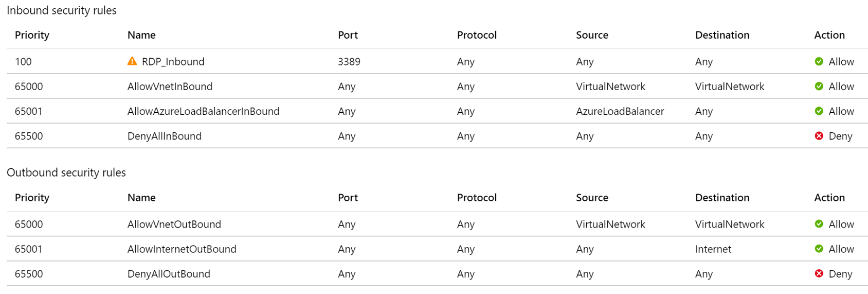Open the RDP_Inbound rule
This screenshot has height=294, width=868.
173,62
